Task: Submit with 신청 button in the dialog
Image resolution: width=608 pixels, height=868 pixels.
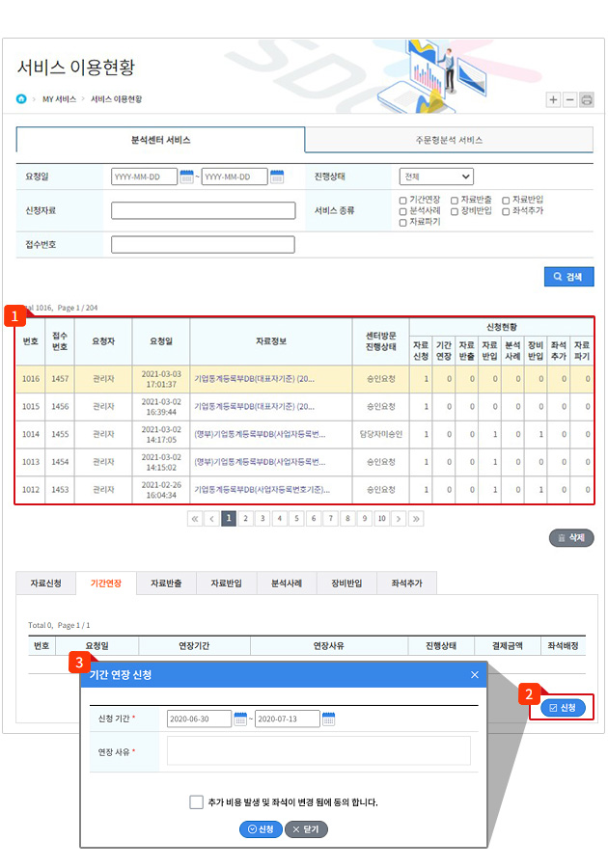Action: click(261, 829)
